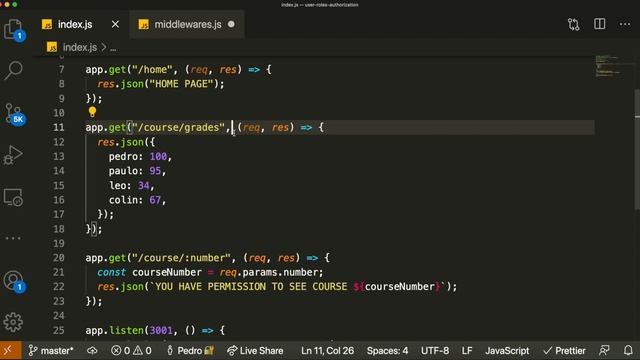The image size is (640, 360).
Task: Close the index.js tab
Action: (x=116, y=24)
